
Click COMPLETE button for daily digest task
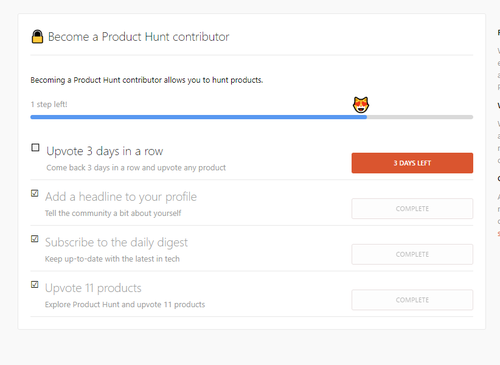coord(412,254)
